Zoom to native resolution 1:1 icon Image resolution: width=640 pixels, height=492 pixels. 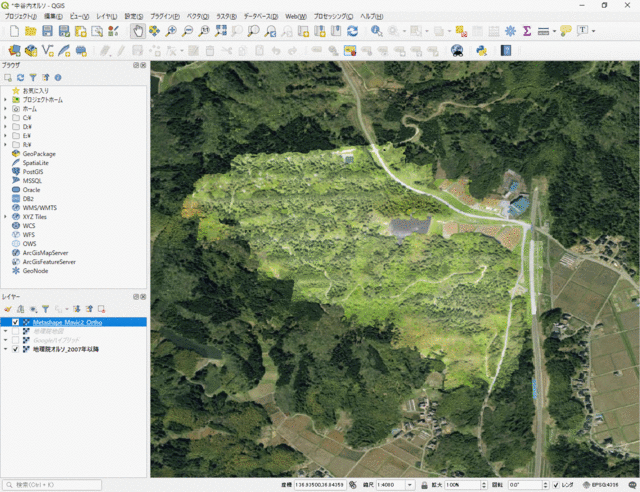[x=204, y=31]
